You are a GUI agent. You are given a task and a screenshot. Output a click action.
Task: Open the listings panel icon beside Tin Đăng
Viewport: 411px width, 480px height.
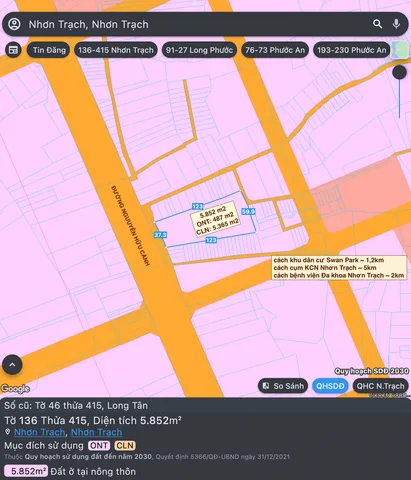(13, 50)
